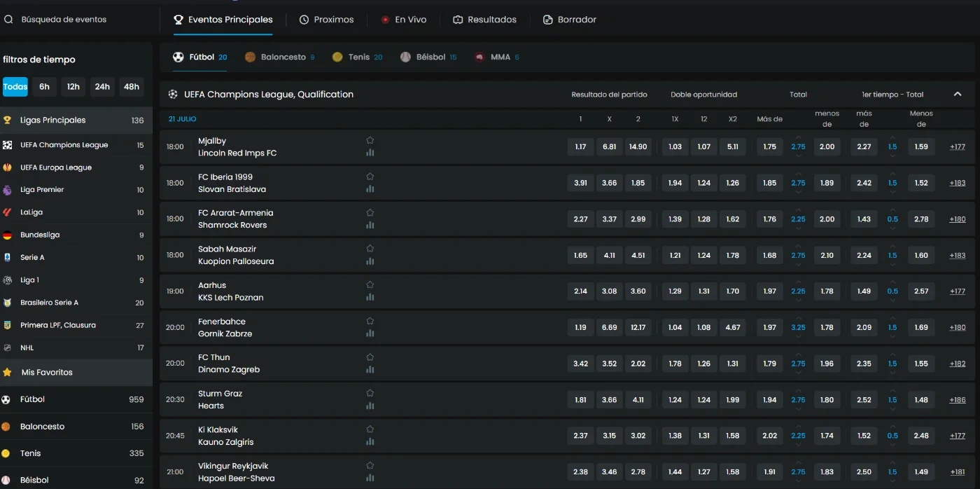Image resolution: width=980 pixels, height=489 pixels.
Task: Select the MMA sport tab
Action: click(x=497, y=57)
